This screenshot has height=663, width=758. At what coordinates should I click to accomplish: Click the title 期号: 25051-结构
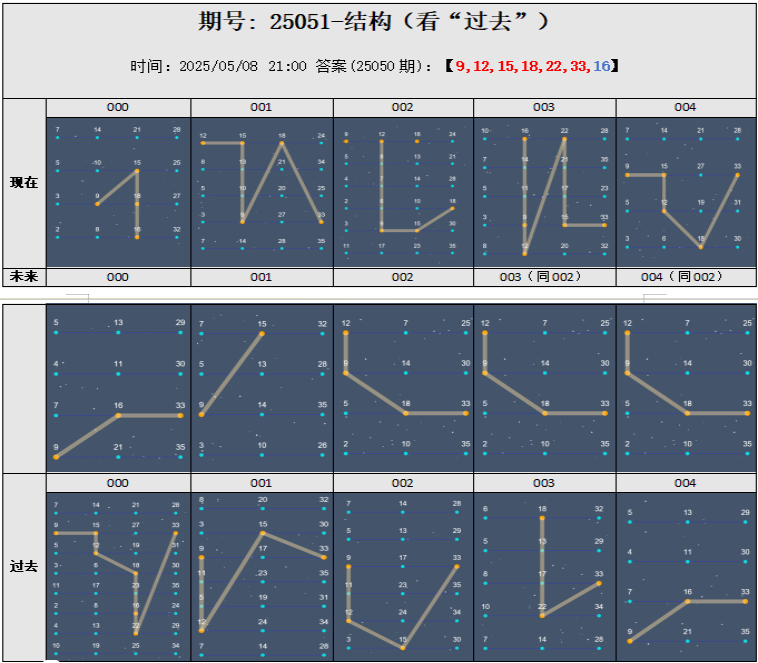[x=375, y=23]
